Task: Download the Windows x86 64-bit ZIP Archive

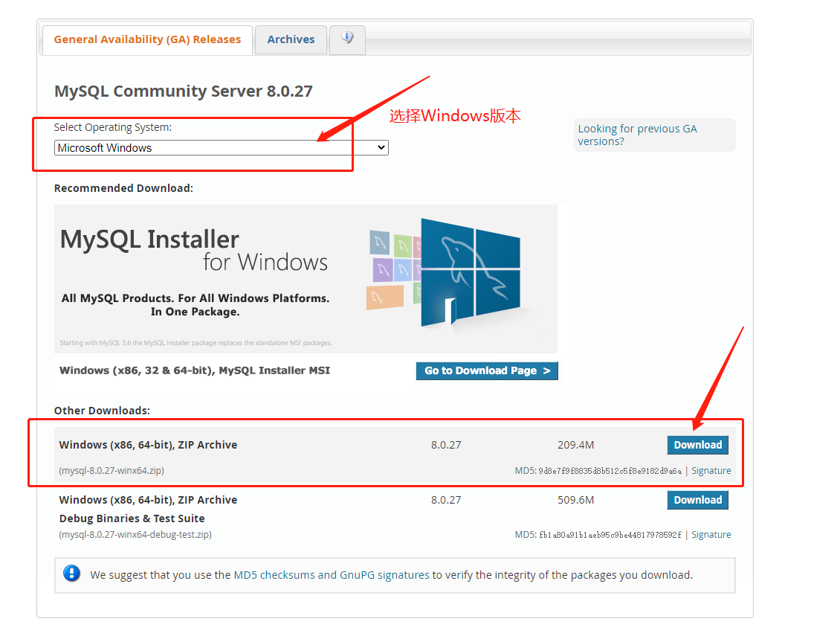Action: tap(697, 445)
